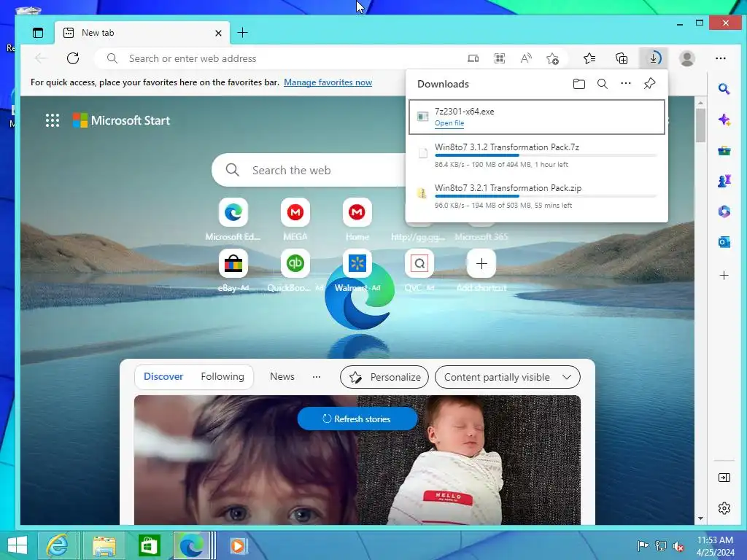Select Win8to7 3.1.2 Transformation Pack.7z download

[536, 156]
